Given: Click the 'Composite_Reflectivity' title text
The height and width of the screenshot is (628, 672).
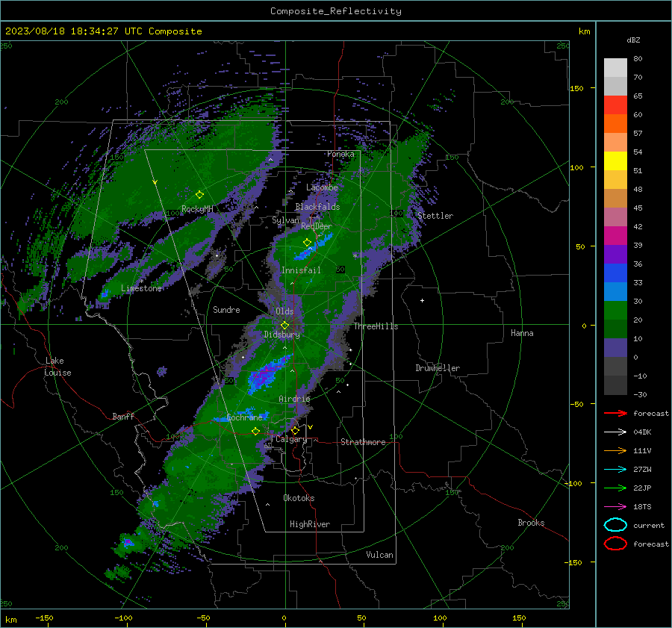Looking at the screenshot, I should click(x=336, y=11).
